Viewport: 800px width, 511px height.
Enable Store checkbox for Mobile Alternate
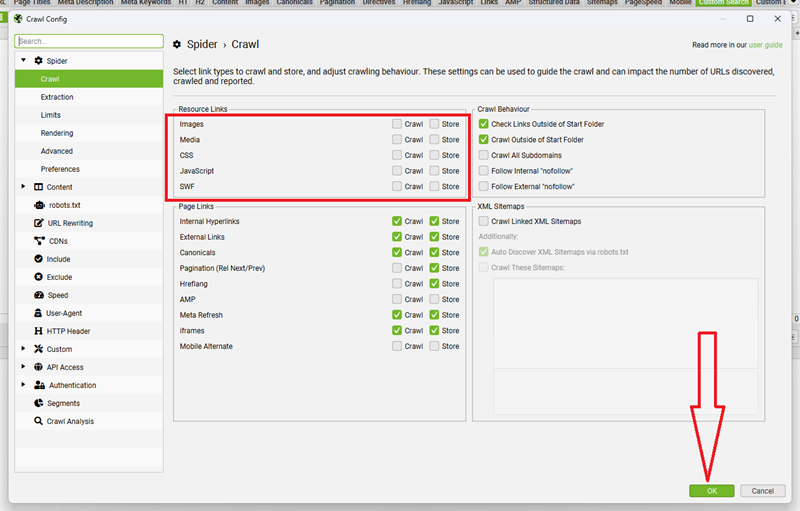(434, 346)
